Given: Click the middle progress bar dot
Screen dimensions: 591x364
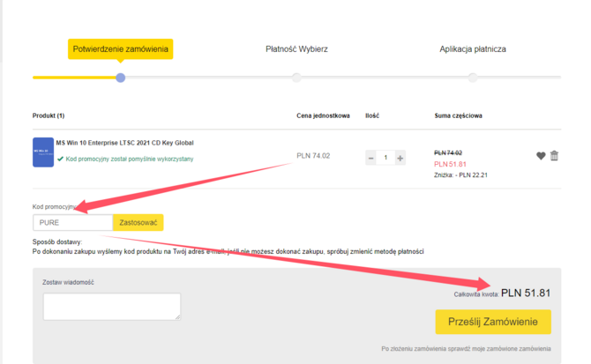Looking at the screenshot, I should point(296,78).
